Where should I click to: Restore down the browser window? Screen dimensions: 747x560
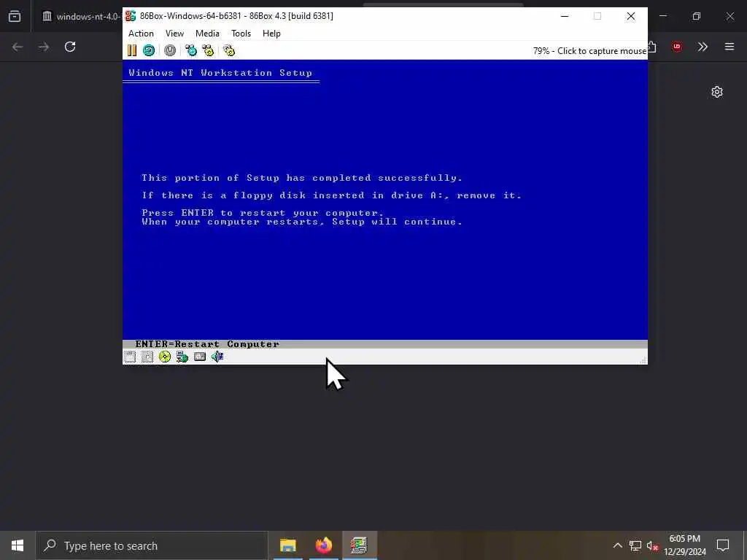pyautogui.click(x=697, y=16)
